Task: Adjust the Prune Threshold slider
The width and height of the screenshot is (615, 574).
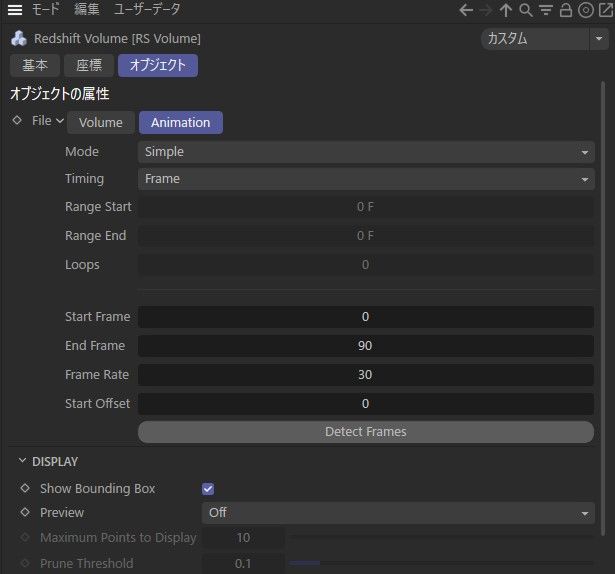Action: pos(441,563)
